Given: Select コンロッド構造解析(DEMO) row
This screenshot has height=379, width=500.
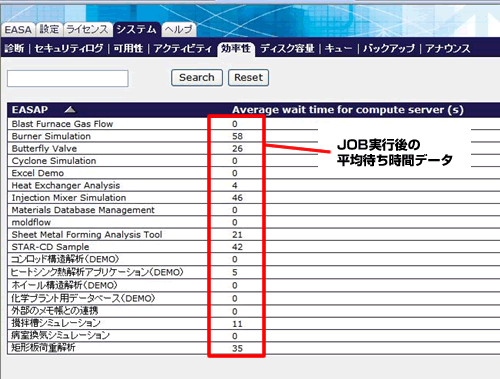Looking at the screenshot, I should (x=253, y=259).
